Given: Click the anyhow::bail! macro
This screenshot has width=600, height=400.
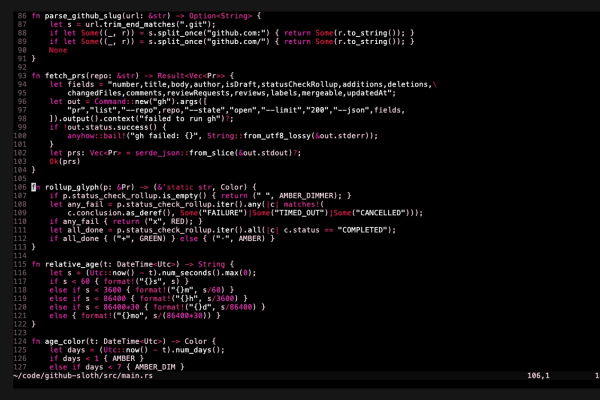Looking at the screenshot, I should pos(96,136).
